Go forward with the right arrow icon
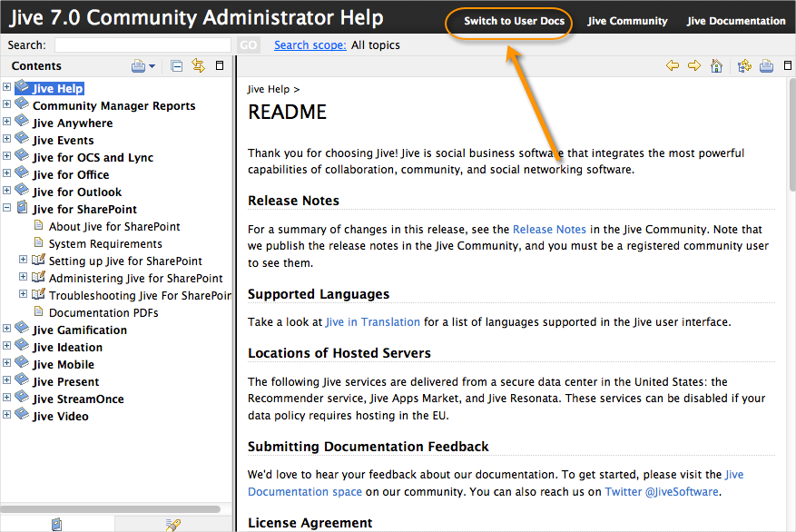The width and height of the screenshot is (796, 532). 694,65
